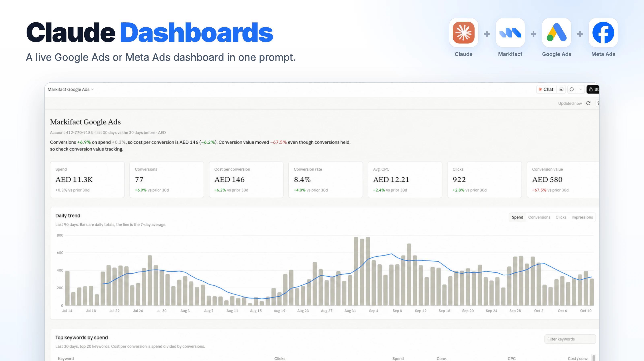644x361 pixels.
Task: Refresh the dashboard with the reload icon
Action: [588, 103]
